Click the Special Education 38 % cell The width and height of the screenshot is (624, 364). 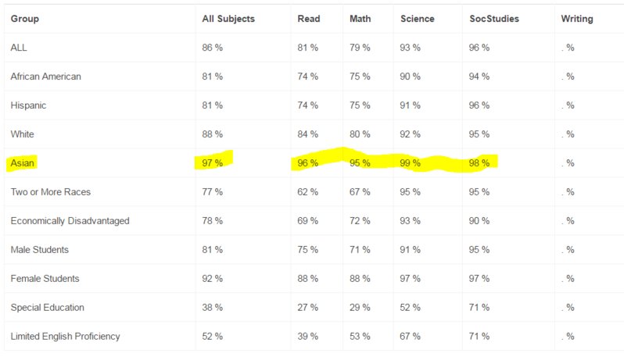click(212, 308)
